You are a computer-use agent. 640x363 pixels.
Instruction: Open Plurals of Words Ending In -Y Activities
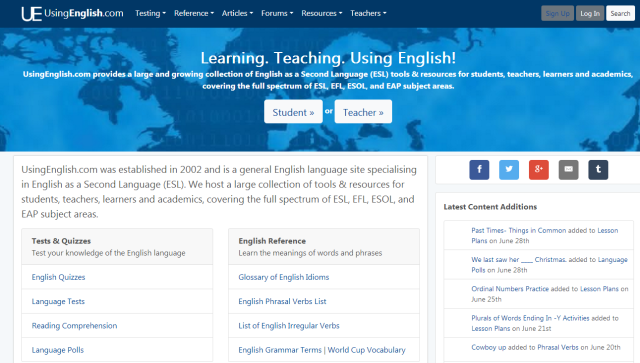[530, 318]
